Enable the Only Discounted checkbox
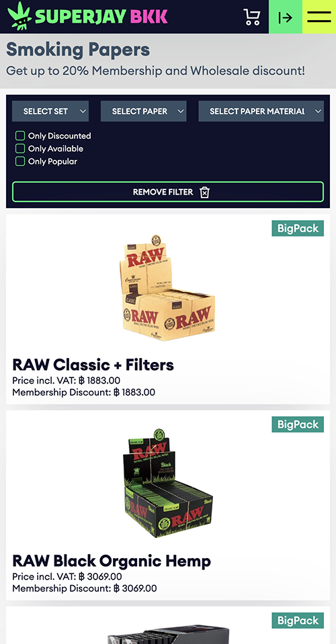336x644 pixels. 20,136
